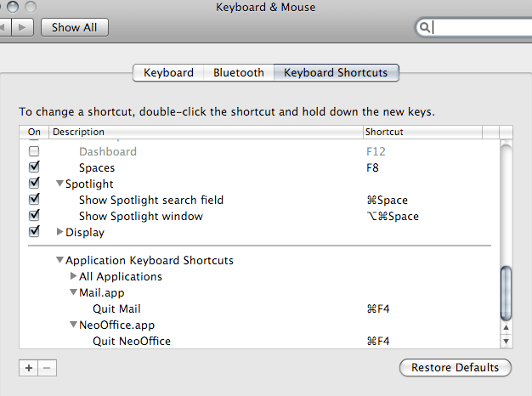Screen dimensions: 532x396
Task: Click the Show Spotlight window label
Action: point(141,216)
